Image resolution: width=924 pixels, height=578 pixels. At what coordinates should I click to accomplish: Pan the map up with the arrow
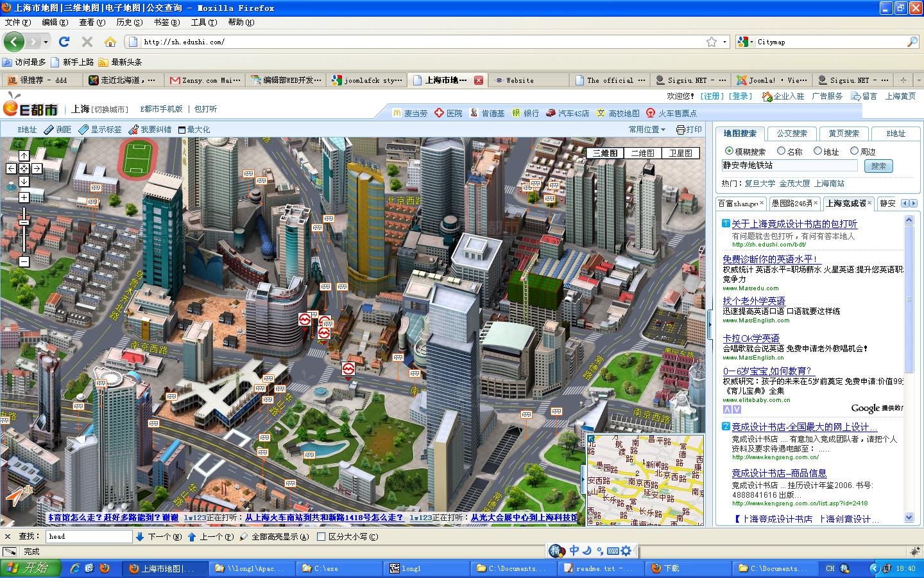tap(24, 155)
